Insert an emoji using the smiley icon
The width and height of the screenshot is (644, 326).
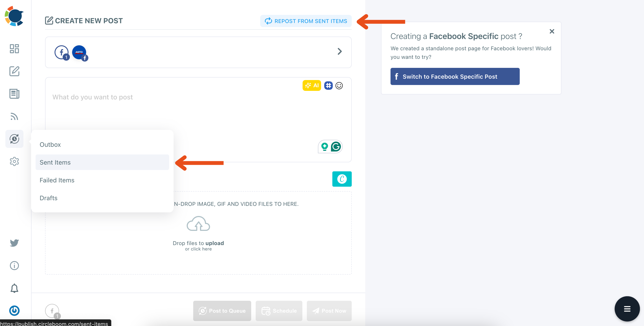pyautogui.click(x=339, y=85)
